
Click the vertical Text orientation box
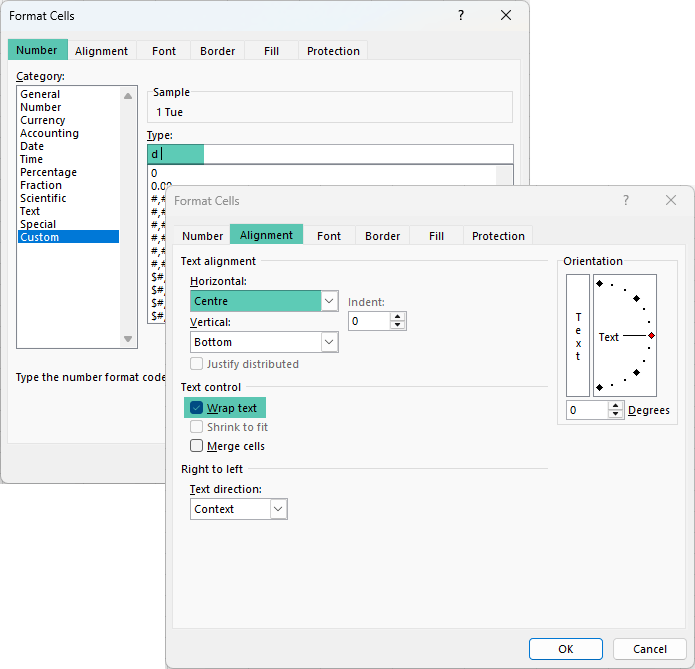(x=578, y=335)
